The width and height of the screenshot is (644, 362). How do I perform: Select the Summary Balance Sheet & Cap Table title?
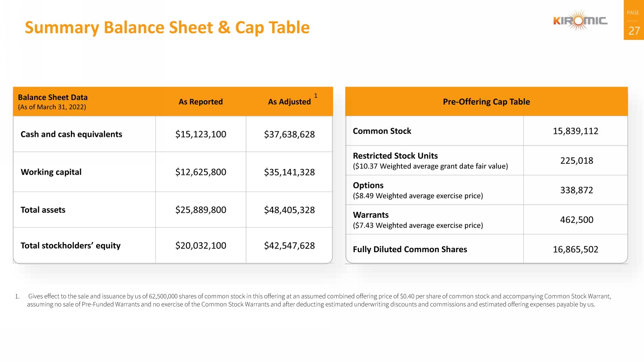167,27
